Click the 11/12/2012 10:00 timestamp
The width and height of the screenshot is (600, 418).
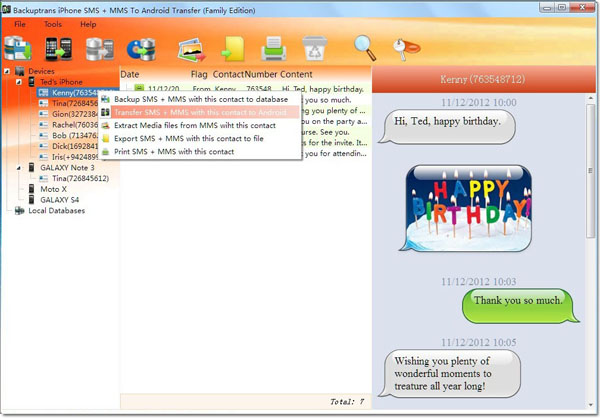pyautogui.click(x=479, y=103)
